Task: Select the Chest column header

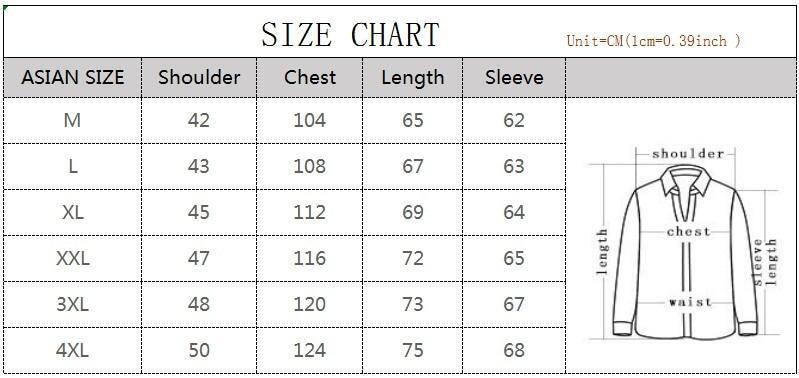Action: click(x=310, y=77)
